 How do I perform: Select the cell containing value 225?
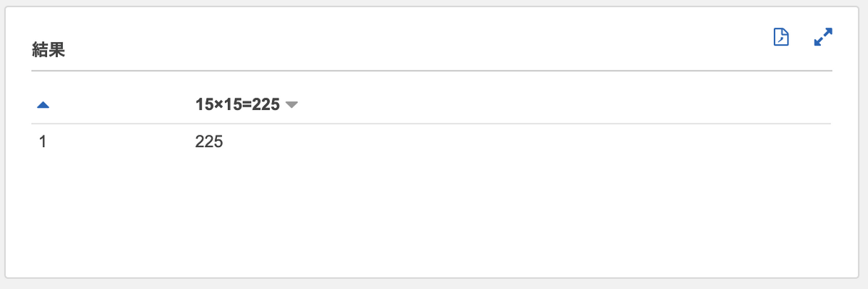point(209,142)
